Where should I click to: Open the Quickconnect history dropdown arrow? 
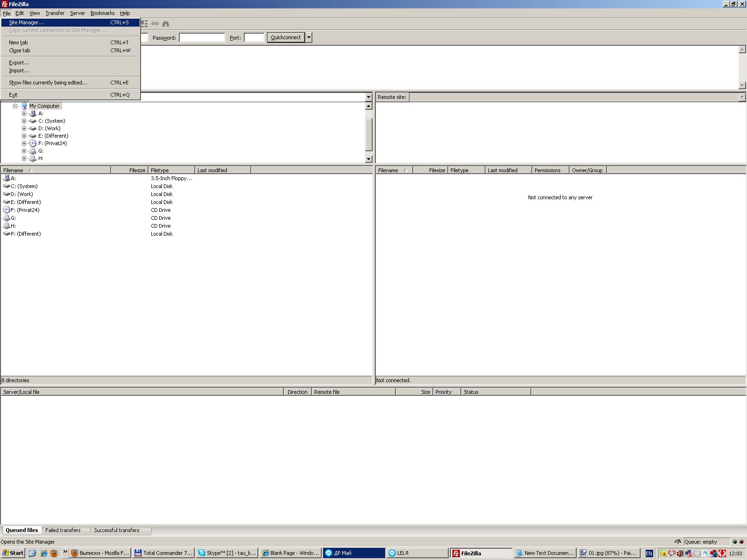click(x=309, y=37)
